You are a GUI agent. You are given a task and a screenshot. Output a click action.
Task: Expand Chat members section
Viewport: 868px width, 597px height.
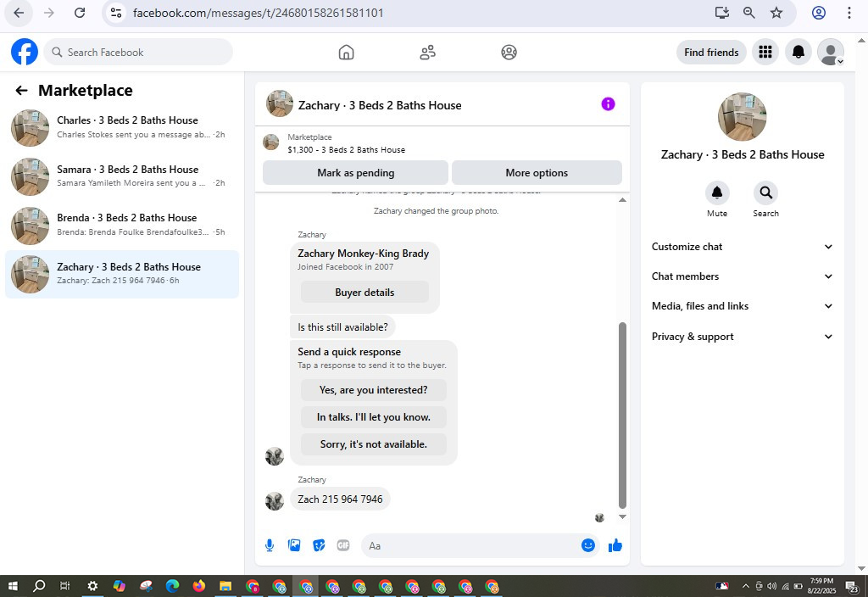coord(742,276)
